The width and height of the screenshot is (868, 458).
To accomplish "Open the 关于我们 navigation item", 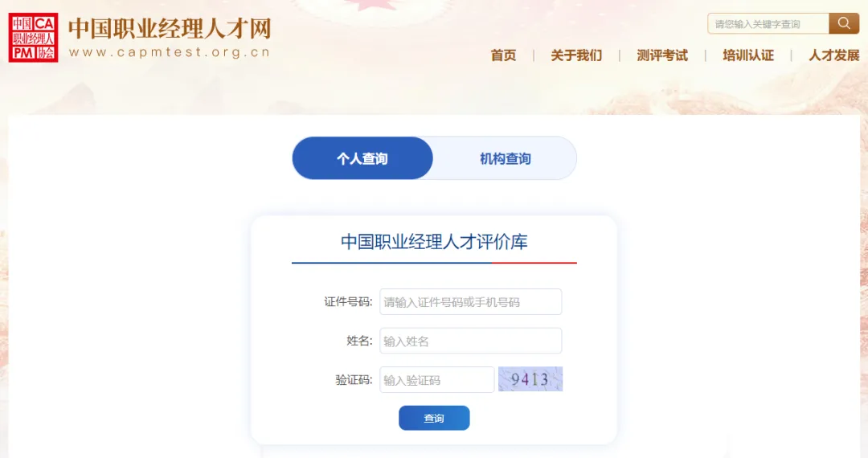I will point(576,55).
